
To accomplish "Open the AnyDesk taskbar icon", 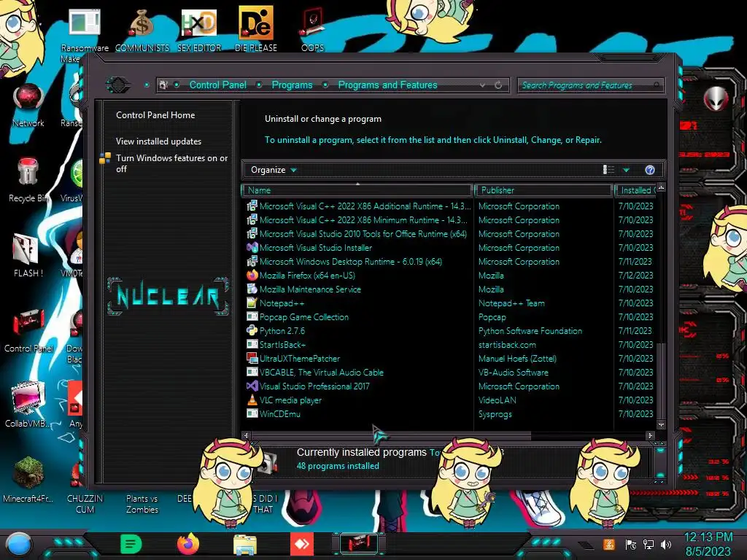I will 302,544.
